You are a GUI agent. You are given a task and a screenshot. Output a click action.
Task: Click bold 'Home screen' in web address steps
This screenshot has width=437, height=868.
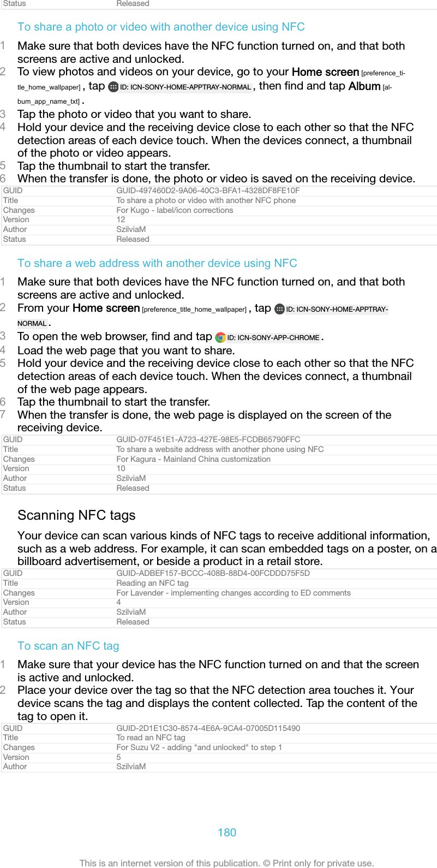tap(106, 308)
